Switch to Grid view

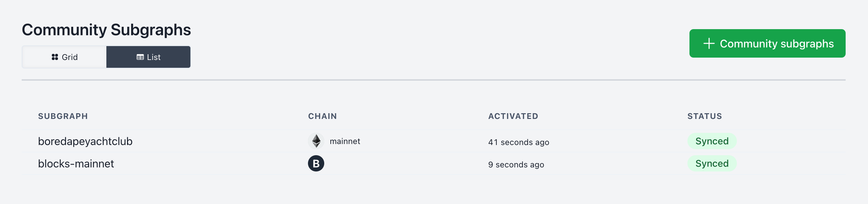pos(64,57)
